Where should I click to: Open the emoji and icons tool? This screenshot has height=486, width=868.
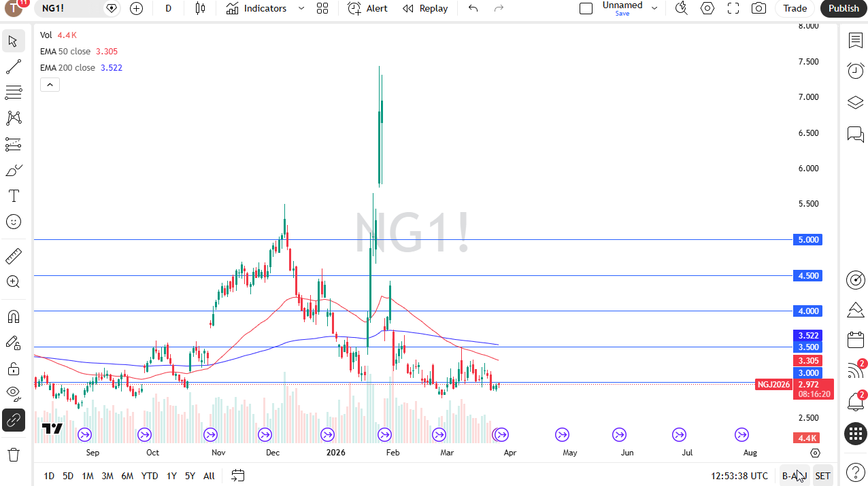click(x=13, y=222)
